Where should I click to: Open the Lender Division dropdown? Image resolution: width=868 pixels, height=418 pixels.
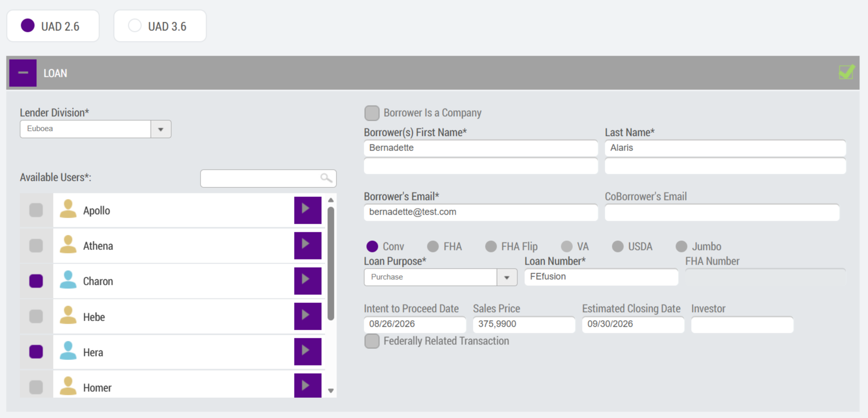tap(161, 129)
